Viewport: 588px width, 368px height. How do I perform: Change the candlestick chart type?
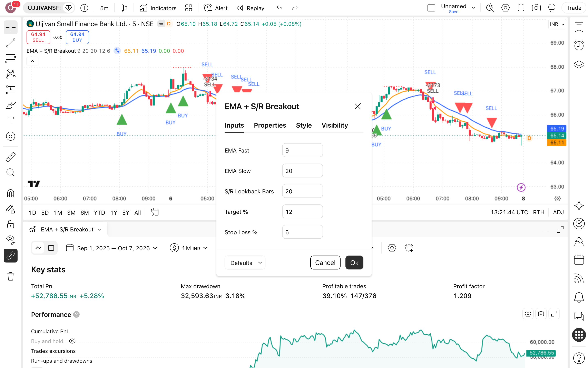point(124,8)
